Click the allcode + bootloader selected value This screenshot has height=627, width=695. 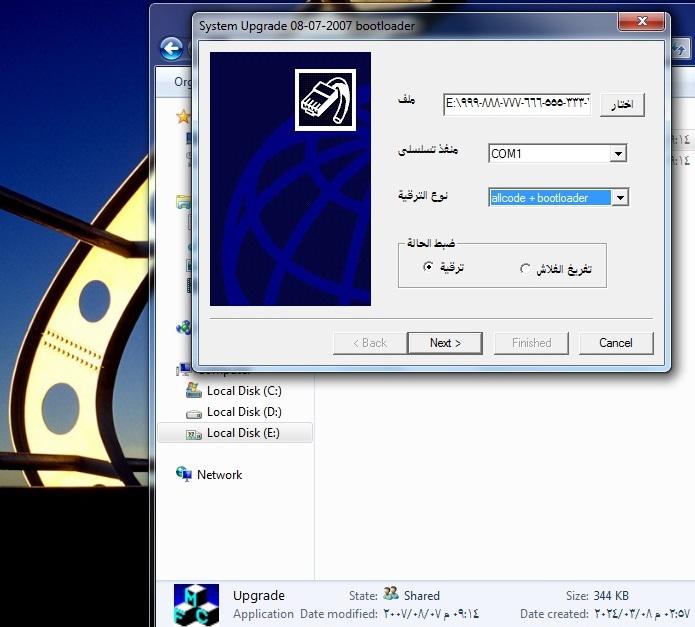pos(550,198)
